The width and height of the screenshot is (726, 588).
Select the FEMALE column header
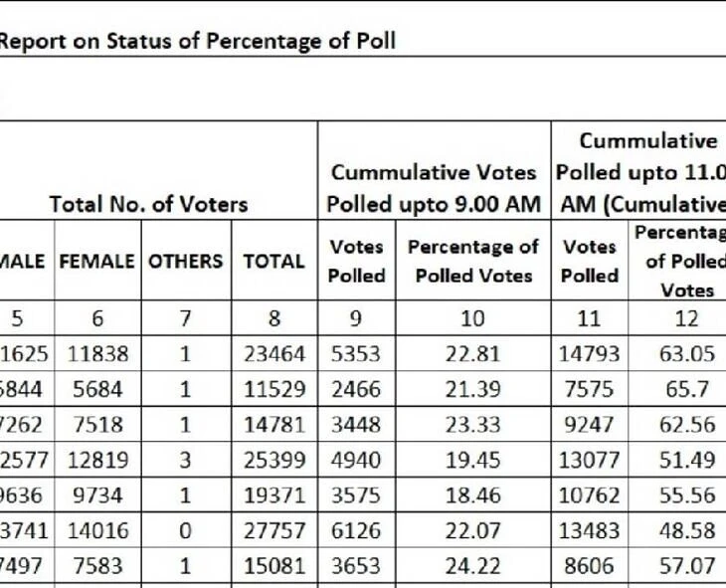(97, 261)
